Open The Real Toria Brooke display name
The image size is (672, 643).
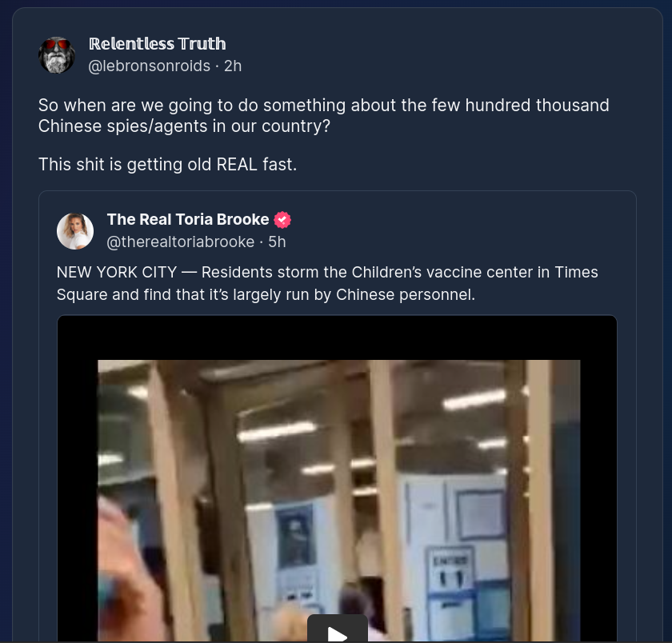(188, 219)
